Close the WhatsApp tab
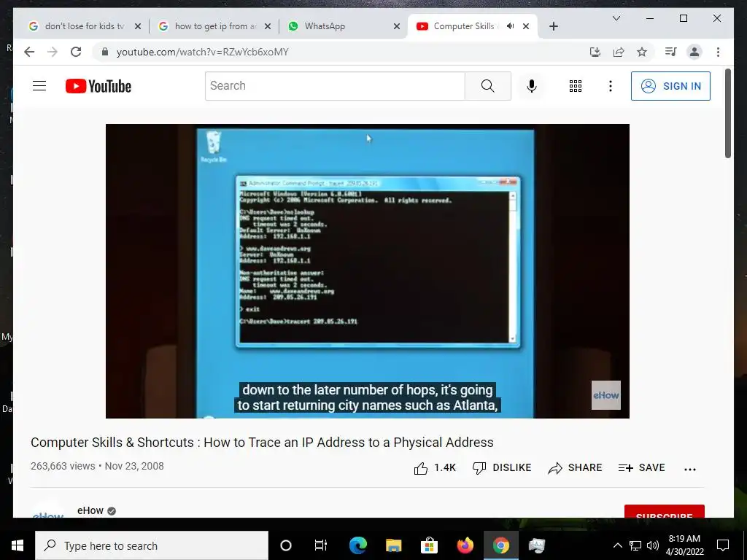The width and height of the screenshot is (747, 560). point(396,26)
